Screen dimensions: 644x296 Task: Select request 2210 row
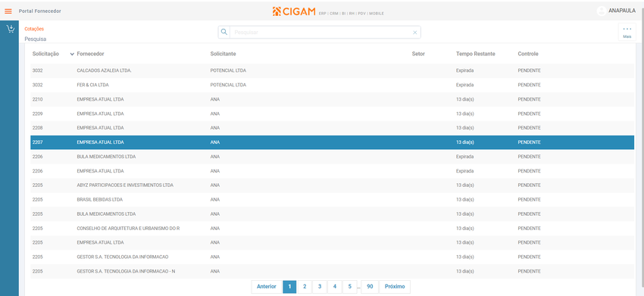(x=333, y=99)
